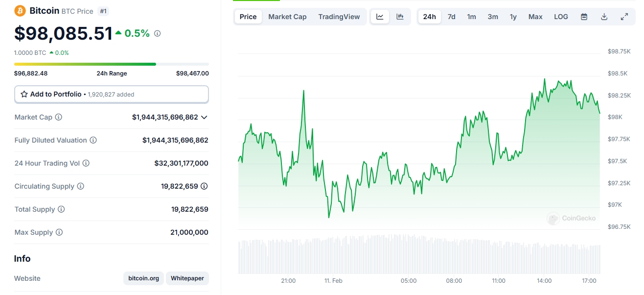Expand chart to fullscreen
This screenshot has width=644, height=295.
624,17
